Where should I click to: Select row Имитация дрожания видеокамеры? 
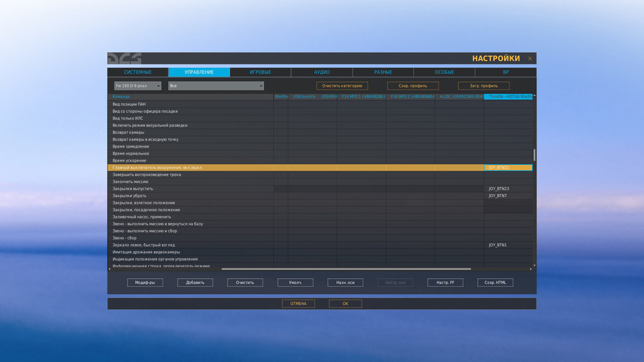pos(320,252)
